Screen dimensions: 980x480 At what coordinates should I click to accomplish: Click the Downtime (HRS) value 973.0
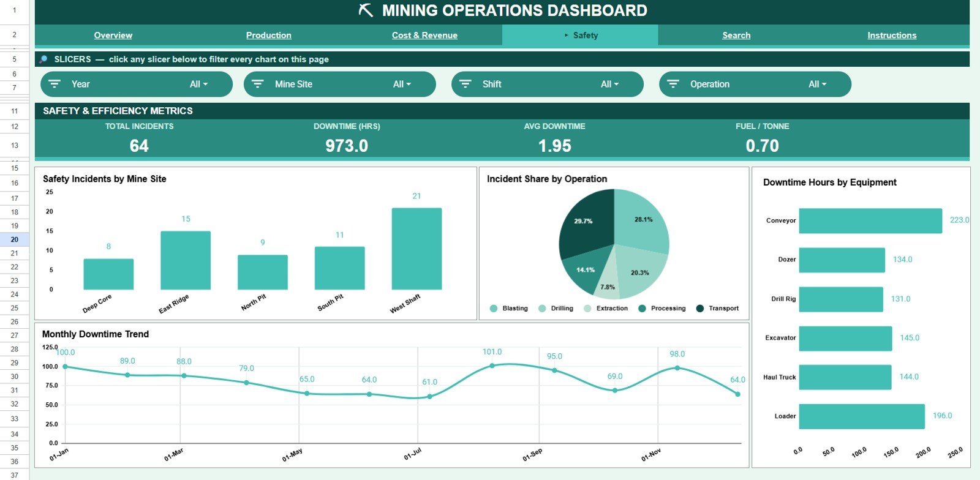[347, 146]
